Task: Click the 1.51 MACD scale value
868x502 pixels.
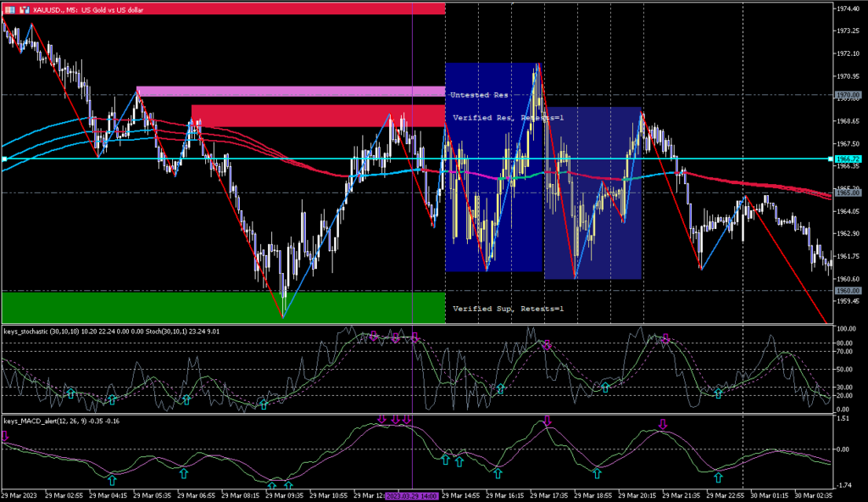Action: pos(843,418)
